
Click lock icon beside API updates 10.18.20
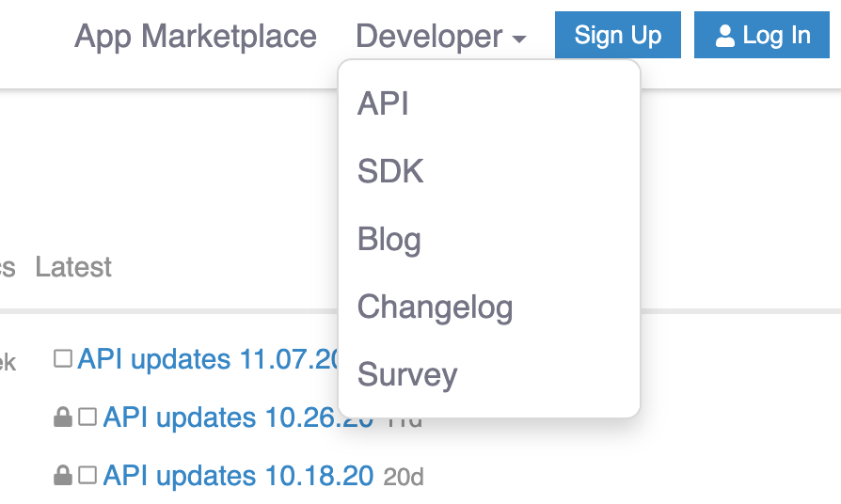(63, 476)
